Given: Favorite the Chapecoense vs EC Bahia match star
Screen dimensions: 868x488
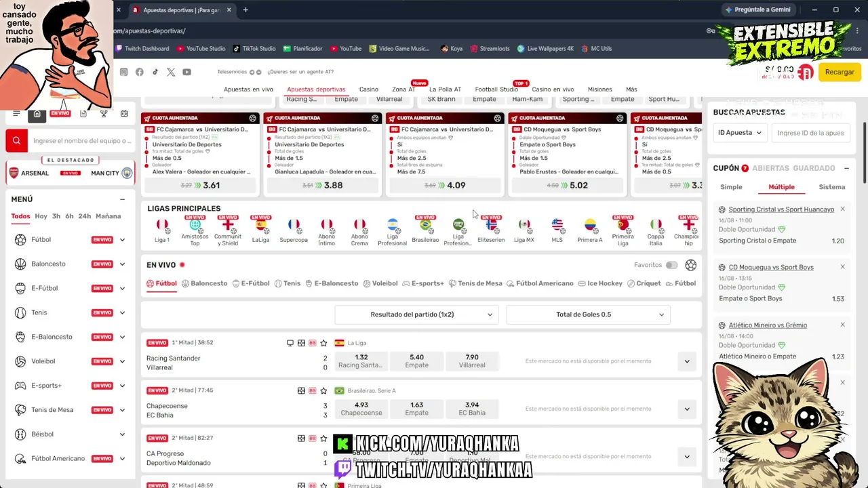Looking at the screenshot, I should [x=323, y=391].
